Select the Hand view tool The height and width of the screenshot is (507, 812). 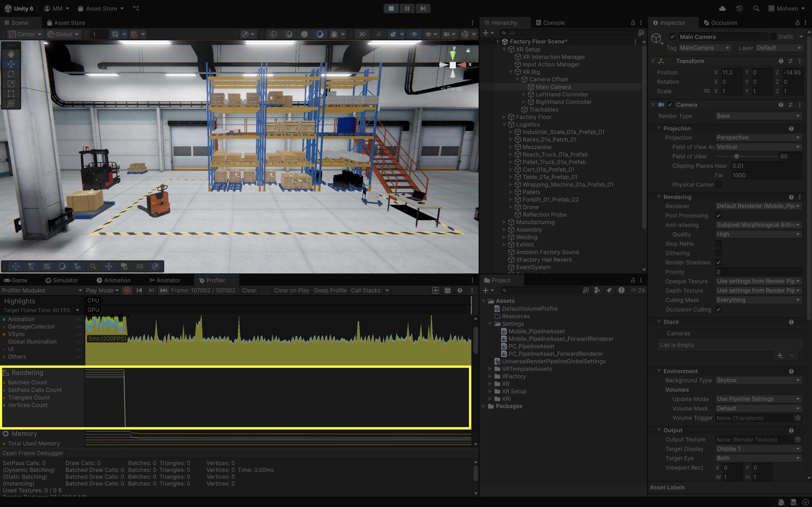tap(11, 54)
